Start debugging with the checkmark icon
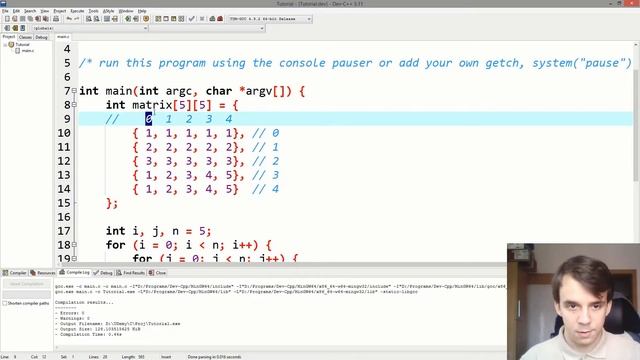 click(x=191, y=19)
